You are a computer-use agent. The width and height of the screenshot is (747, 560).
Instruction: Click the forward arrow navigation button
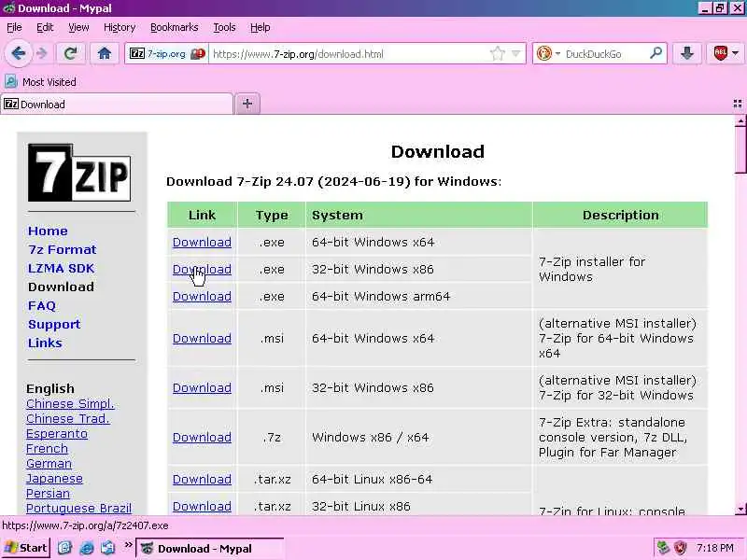[42, 53]
